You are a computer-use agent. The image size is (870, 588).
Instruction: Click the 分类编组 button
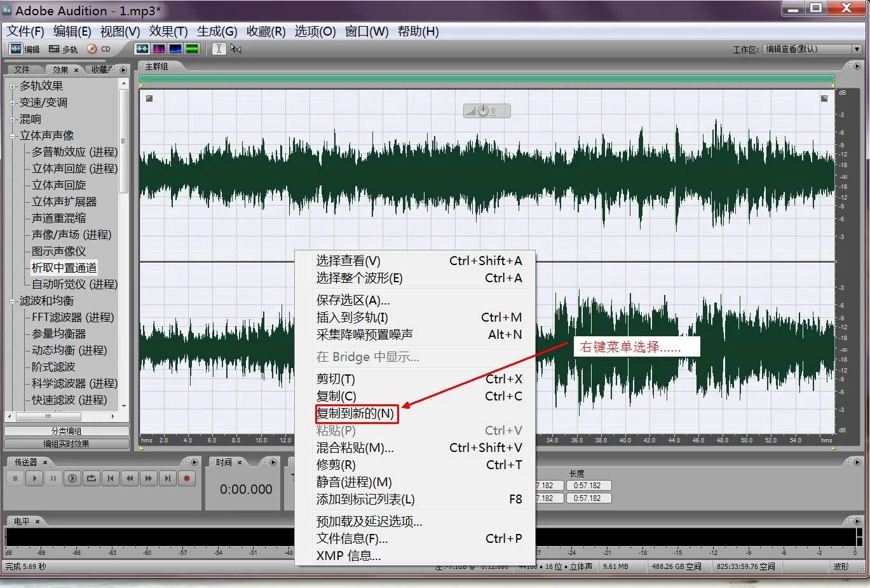(x=66, y=431)
